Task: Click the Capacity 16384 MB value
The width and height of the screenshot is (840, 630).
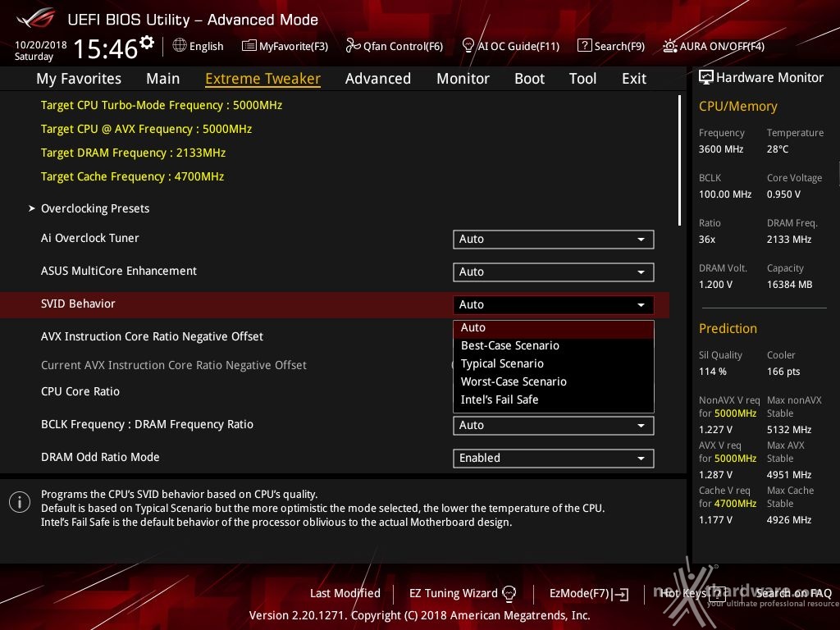Action: [x=790, y=285]
